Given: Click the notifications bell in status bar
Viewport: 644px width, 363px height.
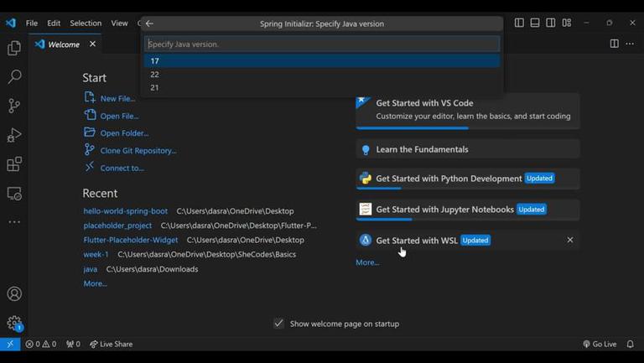Looking at the screenshot, I should (631, 344).
